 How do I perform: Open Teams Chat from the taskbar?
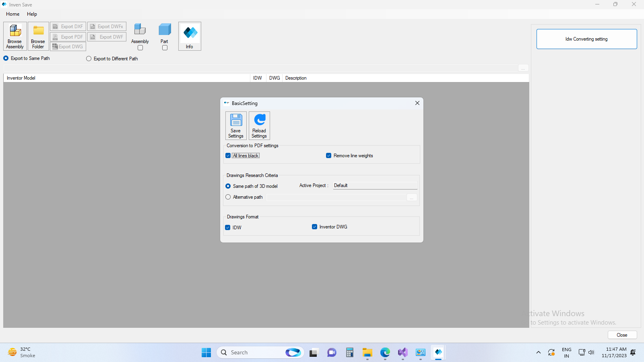[332, 352]
